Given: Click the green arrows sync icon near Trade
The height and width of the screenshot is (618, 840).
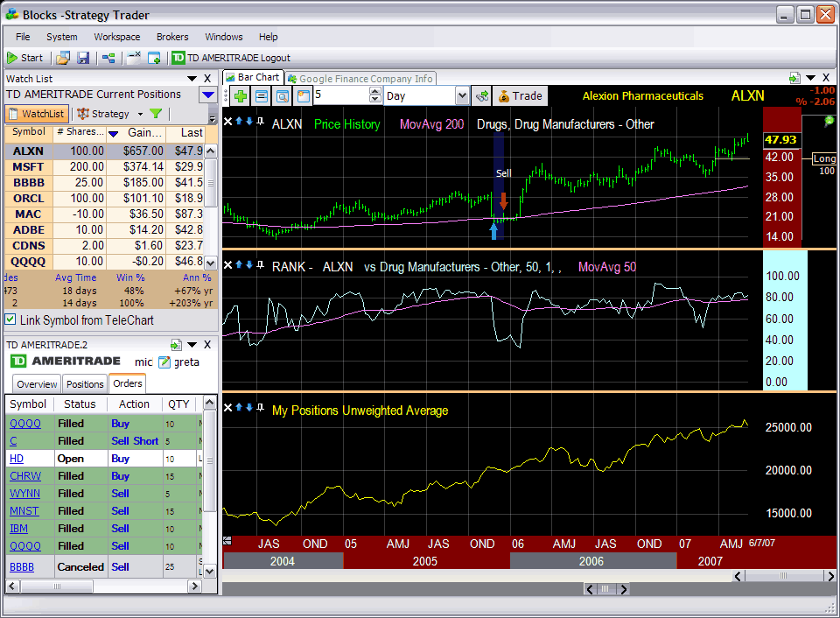Looking at the screenshot, I should coord(482,96).
